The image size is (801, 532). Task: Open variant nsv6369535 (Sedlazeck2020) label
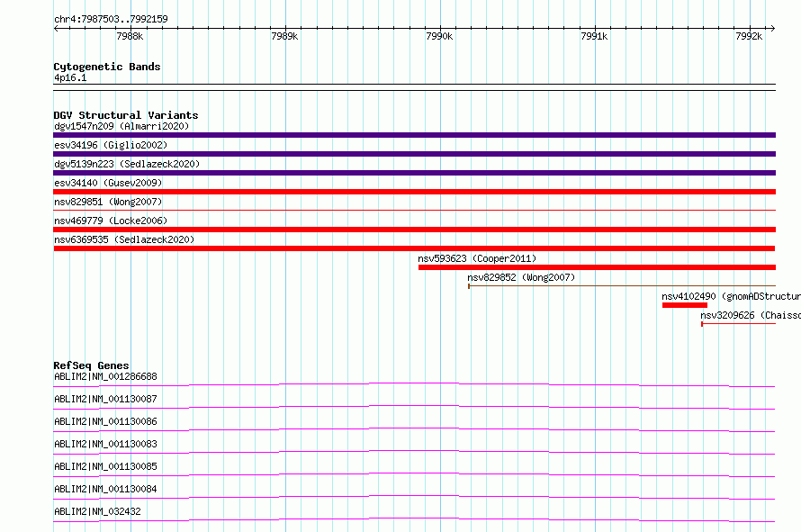[124, 239]
